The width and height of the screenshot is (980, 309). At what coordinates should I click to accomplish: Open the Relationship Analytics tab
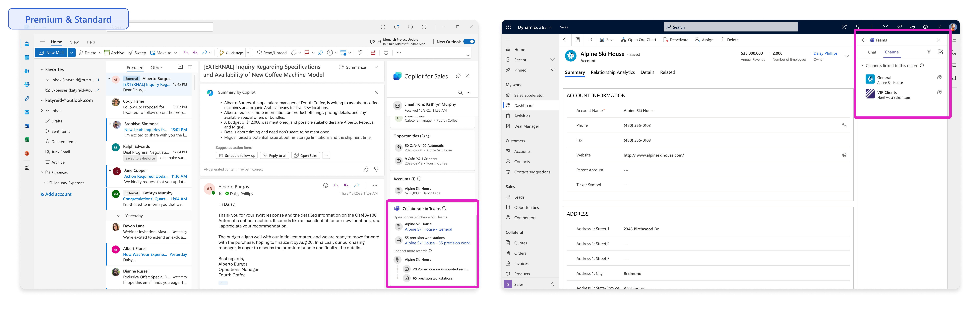(x=613, y=72)
